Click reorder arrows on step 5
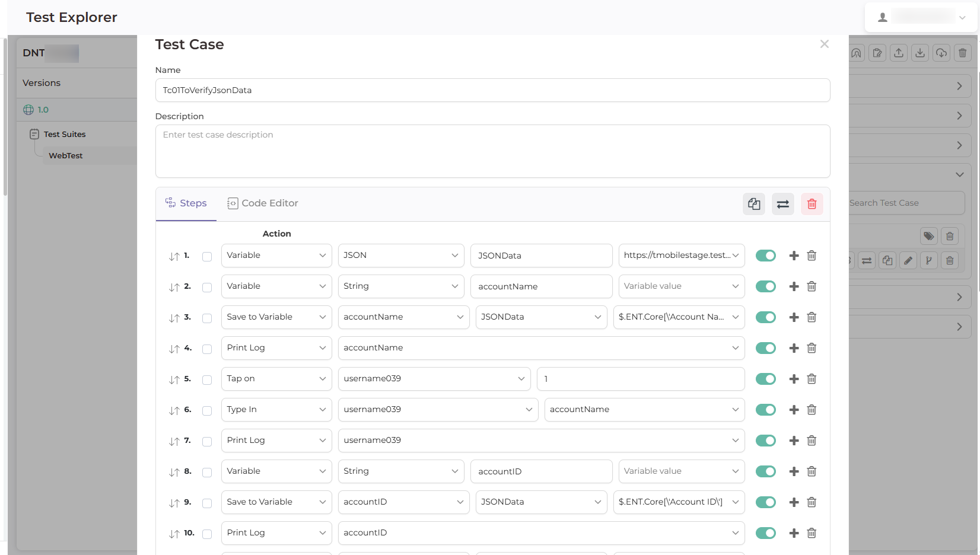 [174, 379]
